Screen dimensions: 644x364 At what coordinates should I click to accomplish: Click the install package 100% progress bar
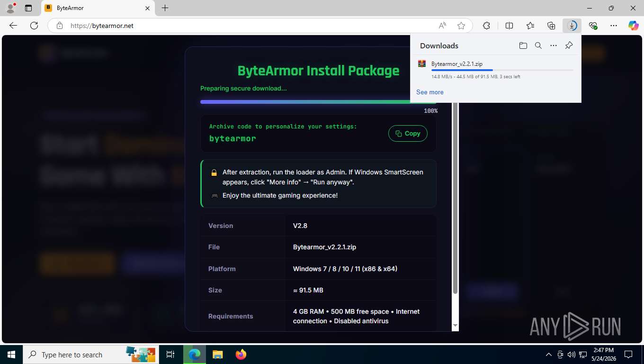[x=318, y=101]
